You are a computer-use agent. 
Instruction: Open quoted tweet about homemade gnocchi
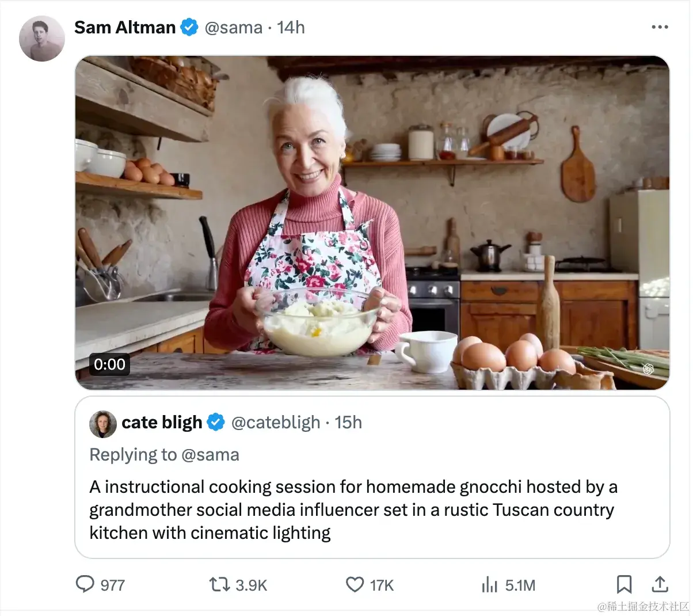353,510
